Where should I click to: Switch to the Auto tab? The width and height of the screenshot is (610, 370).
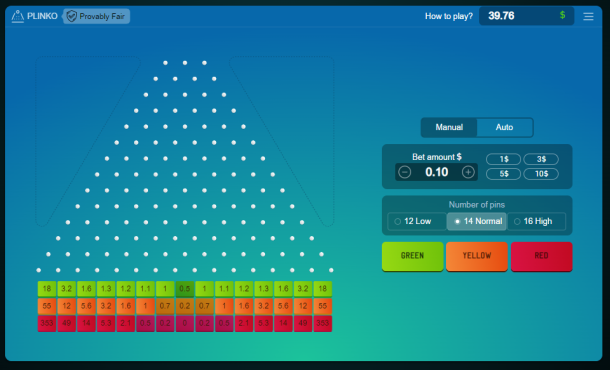pos(504,127)
